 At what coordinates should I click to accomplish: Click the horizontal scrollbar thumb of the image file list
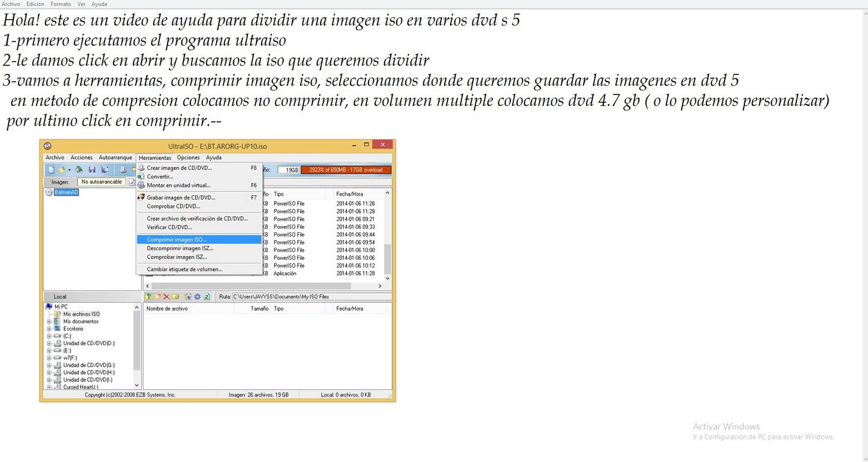click(x=251, y=286)
